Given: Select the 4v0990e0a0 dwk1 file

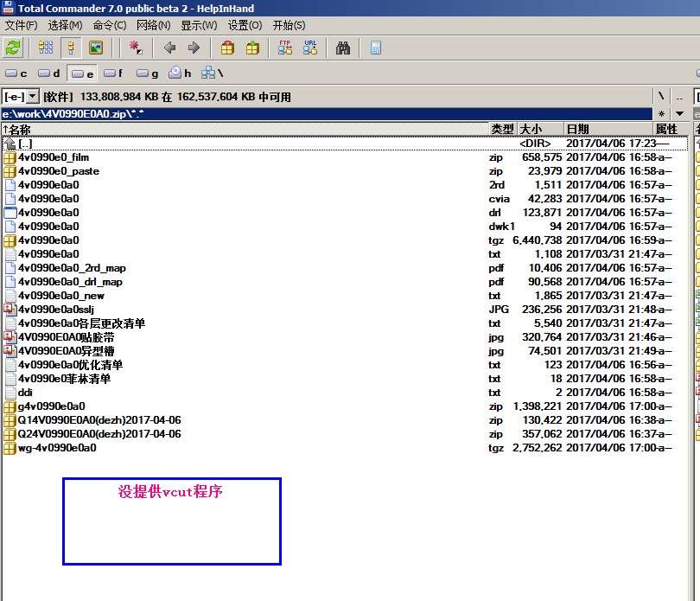Looking at the screenshot, I should coord(345,227).
